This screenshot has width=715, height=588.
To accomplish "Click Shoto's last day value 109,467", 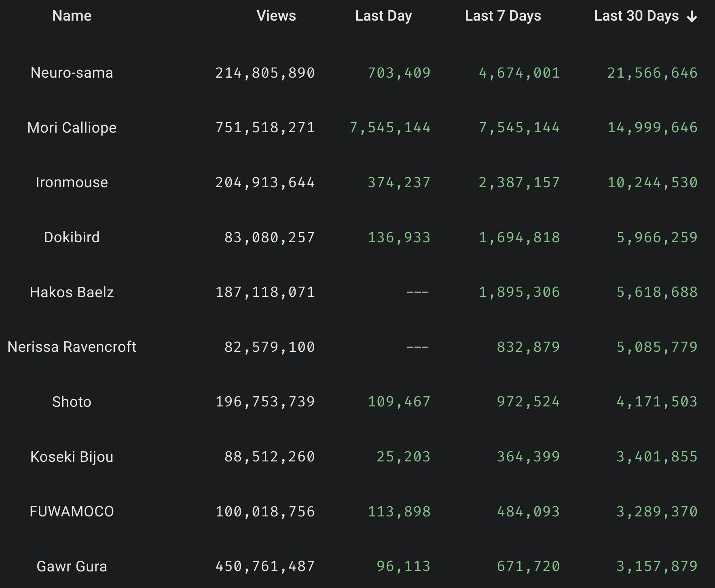I will [399, 402].
